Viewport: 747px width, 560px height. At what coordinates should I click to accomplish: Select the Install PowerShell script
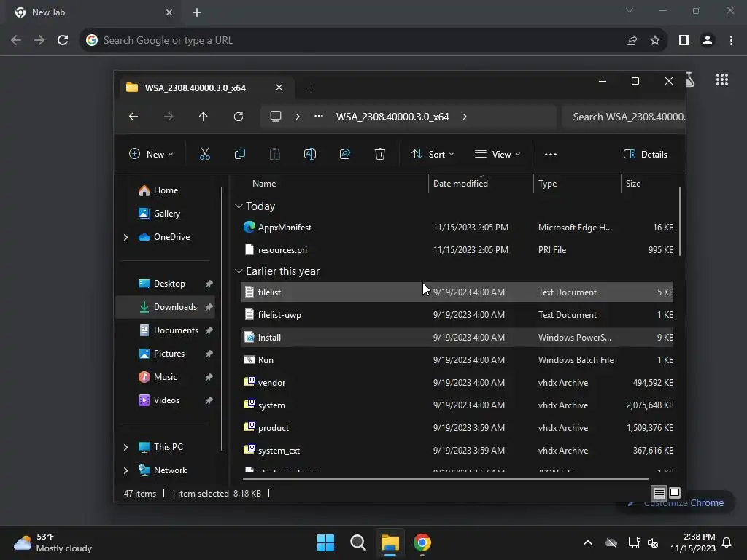pos(457,337)
